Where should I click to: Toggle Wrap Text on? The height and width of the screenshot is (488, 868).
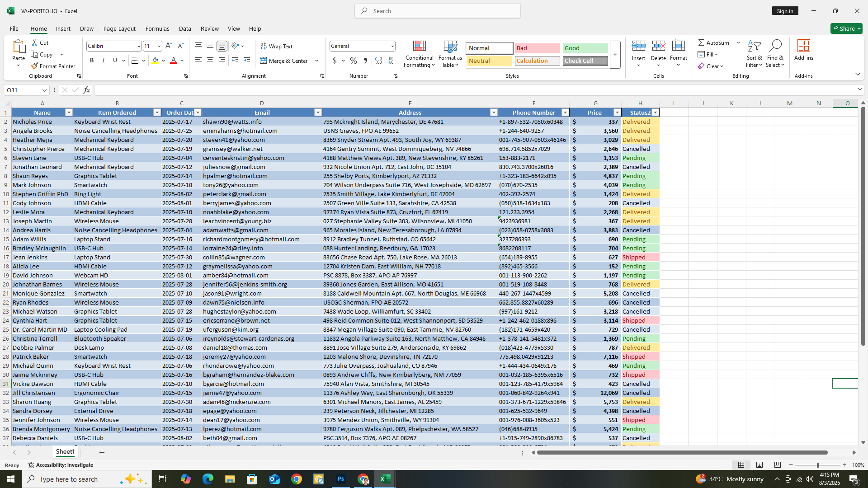pos(277,46)
